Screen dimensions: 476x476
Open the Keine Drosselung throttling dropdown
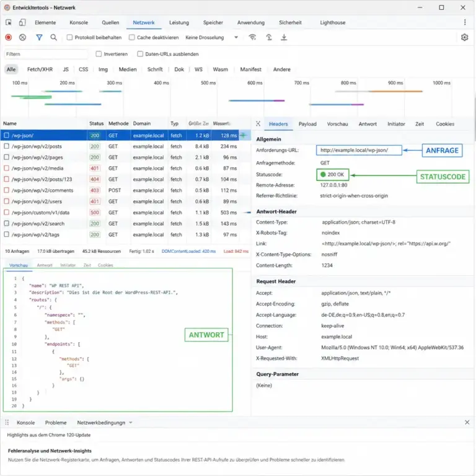211,37
